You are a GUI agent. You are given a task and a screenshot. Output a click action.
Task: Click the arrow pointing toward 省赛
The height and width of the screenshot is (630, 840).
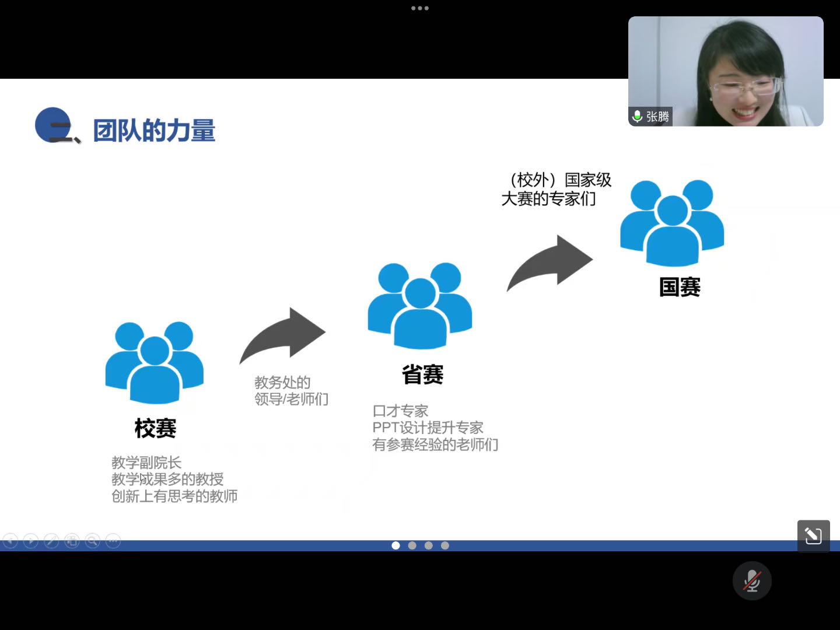tap(283, 335)
